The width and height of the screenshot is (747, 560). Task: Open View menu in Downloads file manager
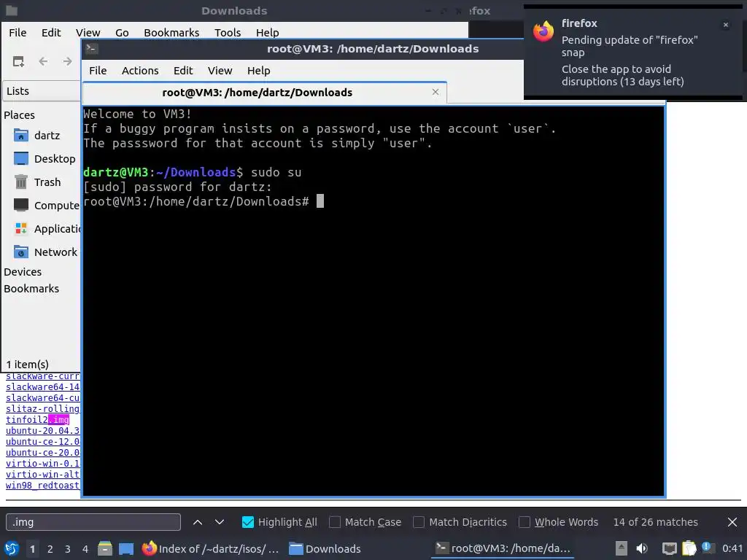click(x=88, y=32)
